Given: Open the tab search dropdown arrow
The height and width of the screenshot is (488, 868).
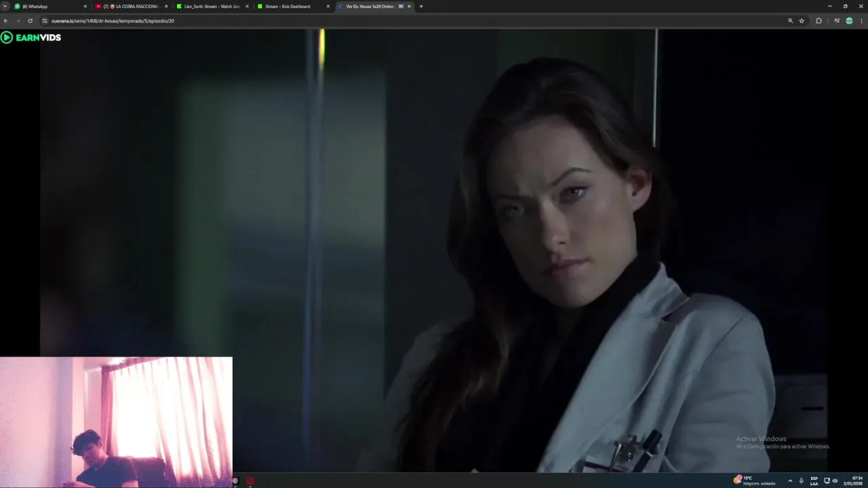Looking at the screenshot, I should [5, 6].
